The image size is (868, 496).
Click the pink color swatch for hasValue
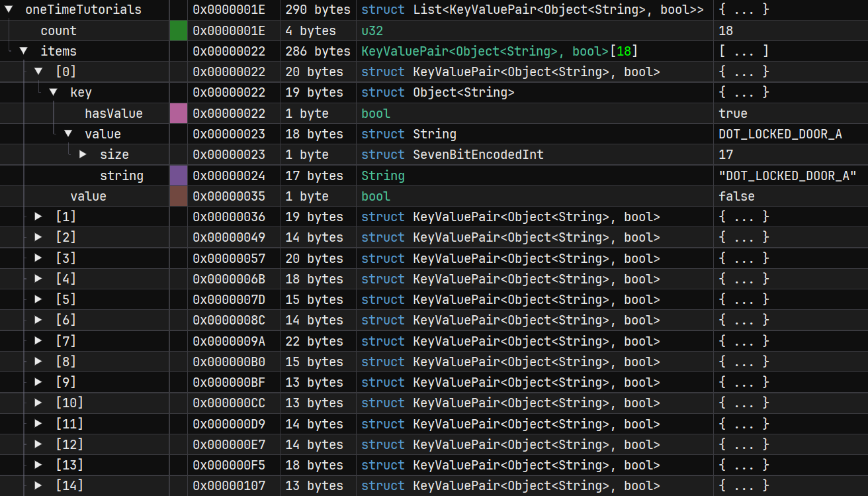(179, 113)
